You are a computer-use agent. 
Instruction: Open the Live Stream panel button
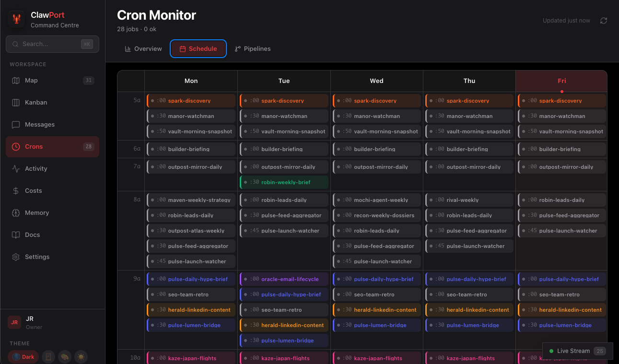click(578, 351)
